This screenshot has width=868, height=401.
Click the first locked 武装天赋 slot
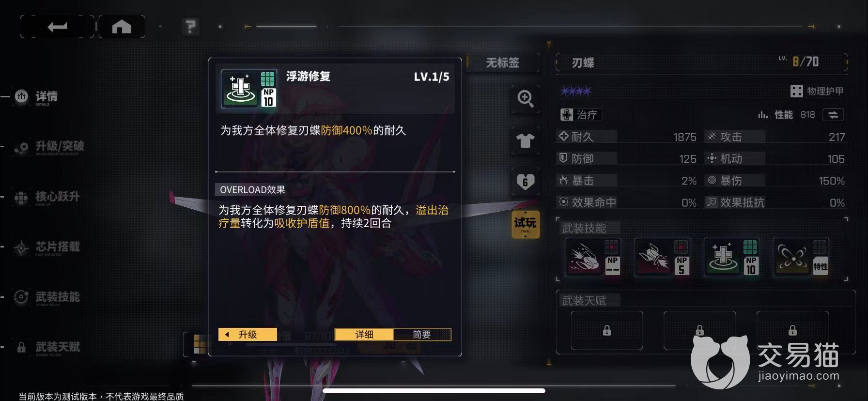coord(607,330)
